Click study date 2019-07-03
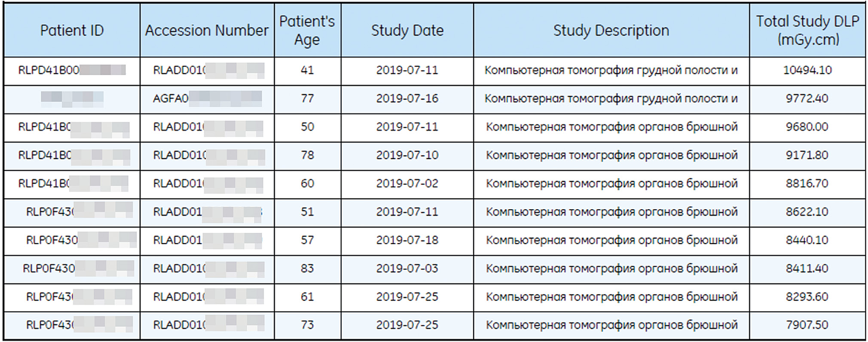 click(x=407, y=269)
